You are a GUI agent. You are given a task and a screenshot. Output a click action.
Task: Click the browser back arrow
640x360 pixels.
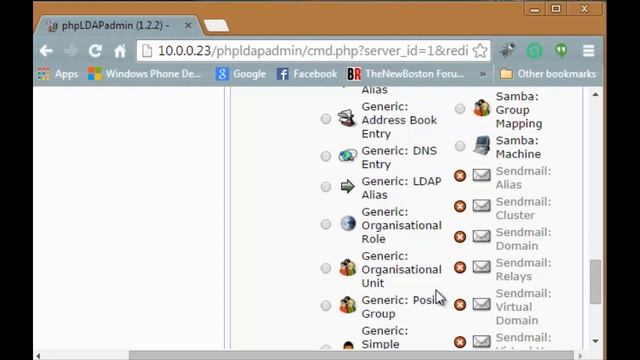tap(46, 51)
